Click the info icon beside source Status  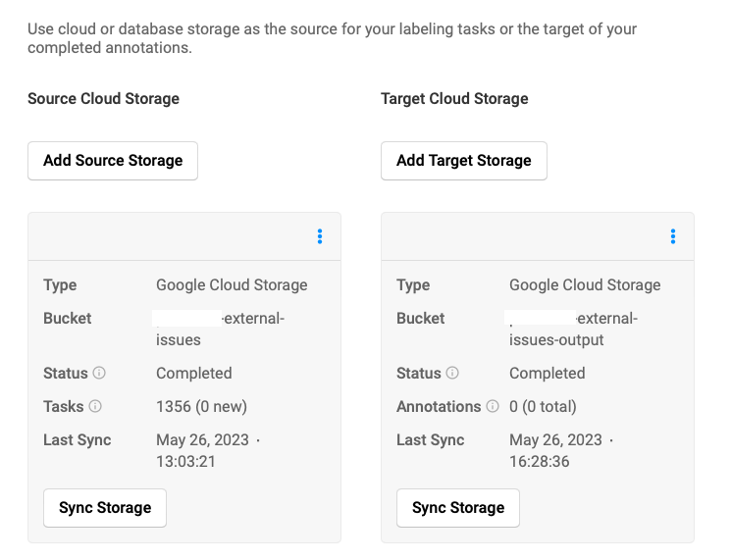point(99,374)
